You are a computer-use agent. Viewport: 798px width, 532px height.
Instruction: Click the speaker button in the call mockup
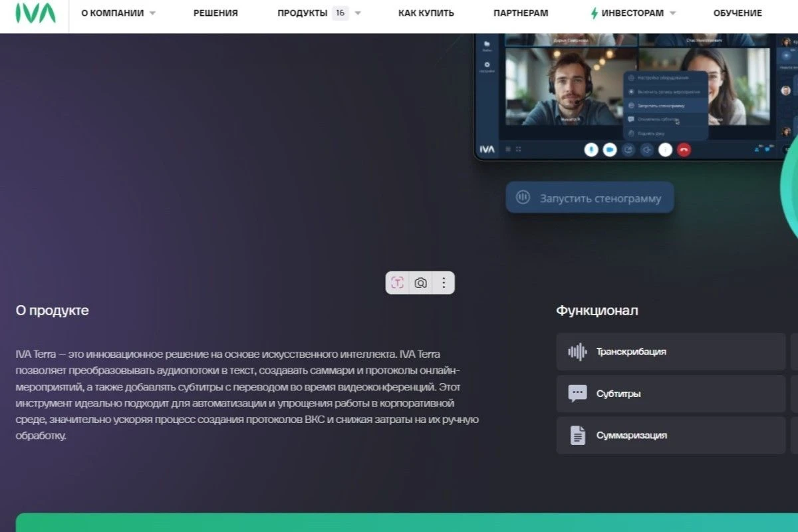[646, 150]
